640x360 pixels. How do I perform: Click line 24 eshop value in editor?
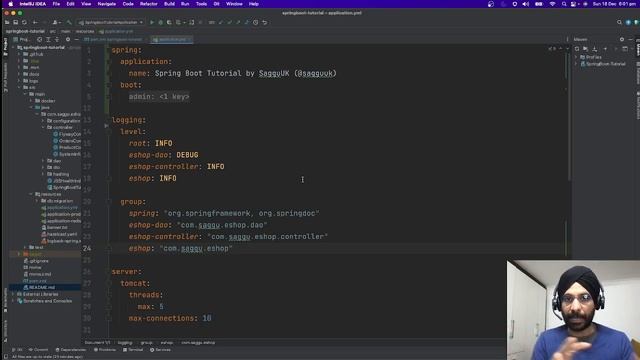pos(196,249)
